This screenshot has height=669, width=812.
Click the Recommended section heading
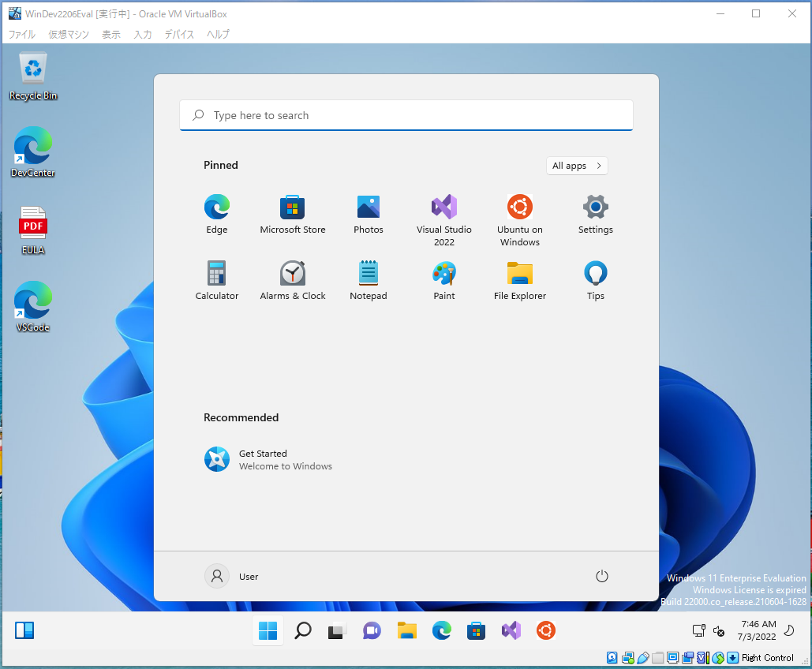(241, 417)
